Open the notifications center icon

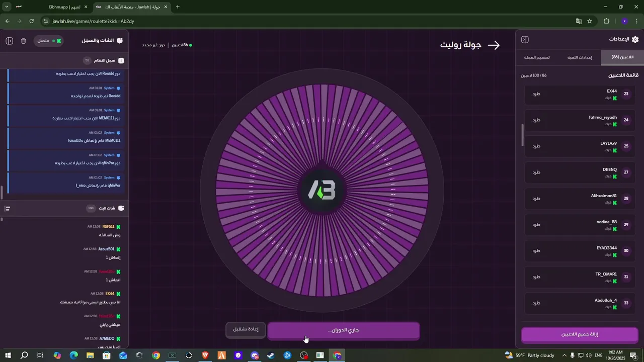pos(633,355)
